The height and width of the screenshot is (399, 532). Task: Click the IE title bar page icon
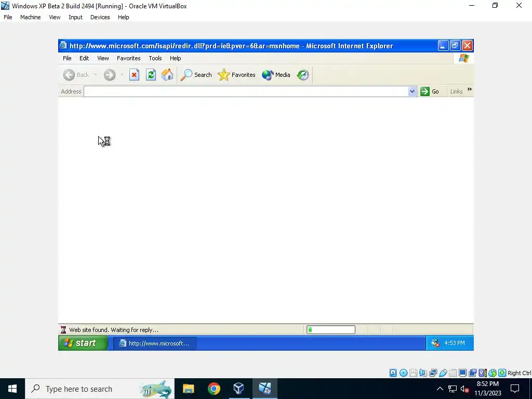coord(63,46)
